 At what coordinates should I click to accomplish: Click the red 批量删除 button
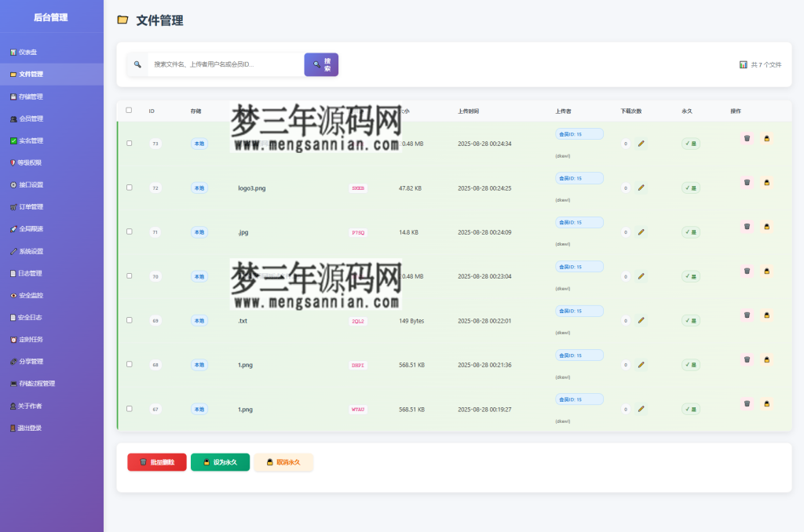click(x=156, y=462)
